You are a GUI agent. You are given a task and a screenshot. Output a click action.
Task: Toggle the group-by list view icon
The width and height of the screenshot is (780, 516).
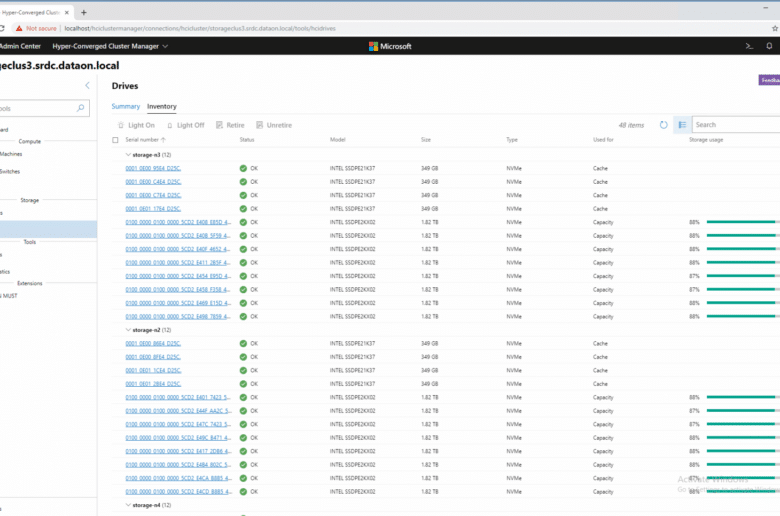682,125
